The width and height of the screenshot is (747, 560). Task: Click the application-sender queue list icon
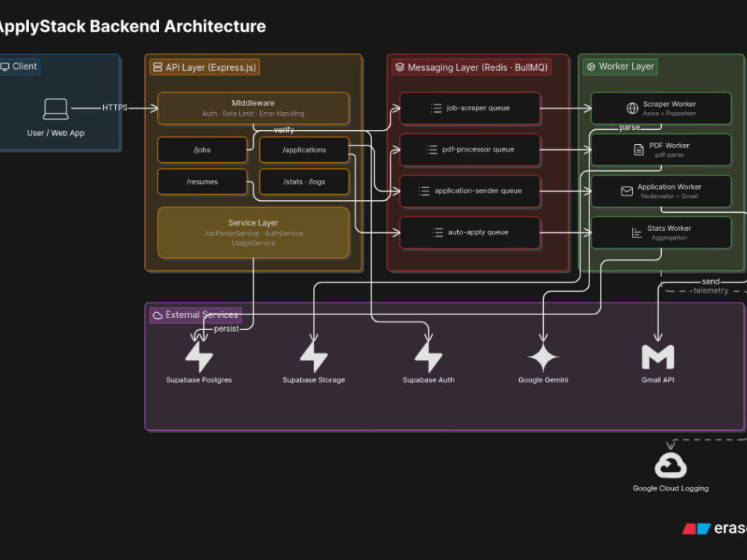click(424, 191)
